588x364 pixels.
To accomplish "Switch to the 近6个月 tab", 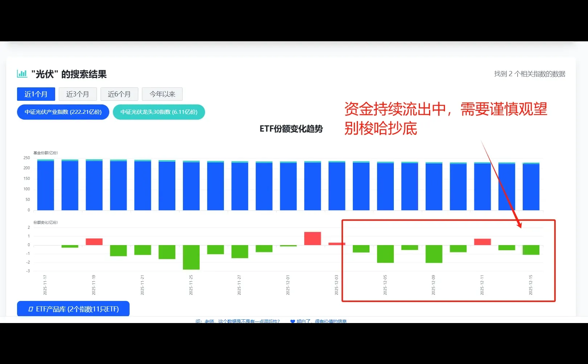I will (x=119, y=94).
